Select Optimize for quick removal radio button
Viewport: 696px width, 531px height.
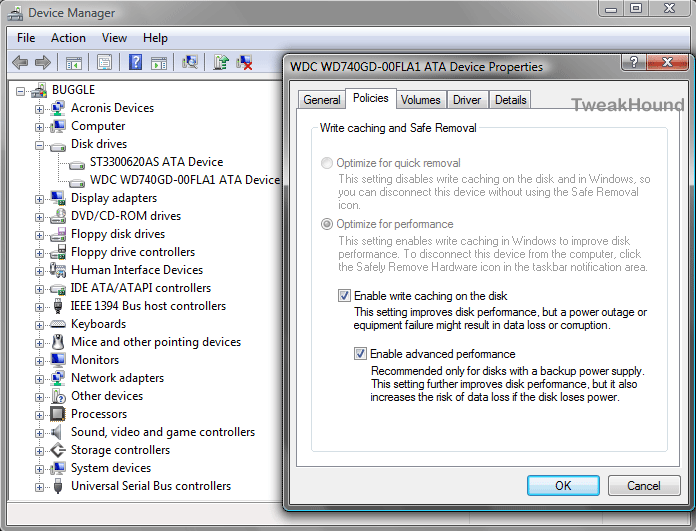click(327, 163)
